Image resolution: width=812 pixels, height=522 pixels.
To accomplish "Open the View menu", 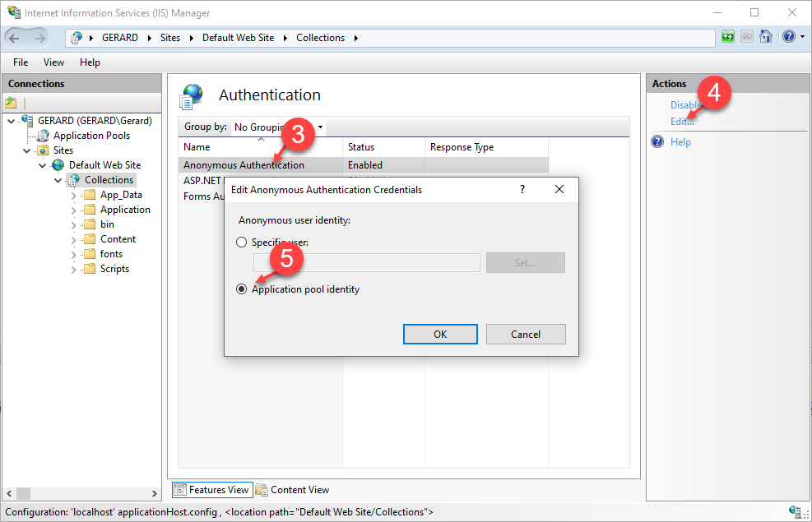I will 53,62.
